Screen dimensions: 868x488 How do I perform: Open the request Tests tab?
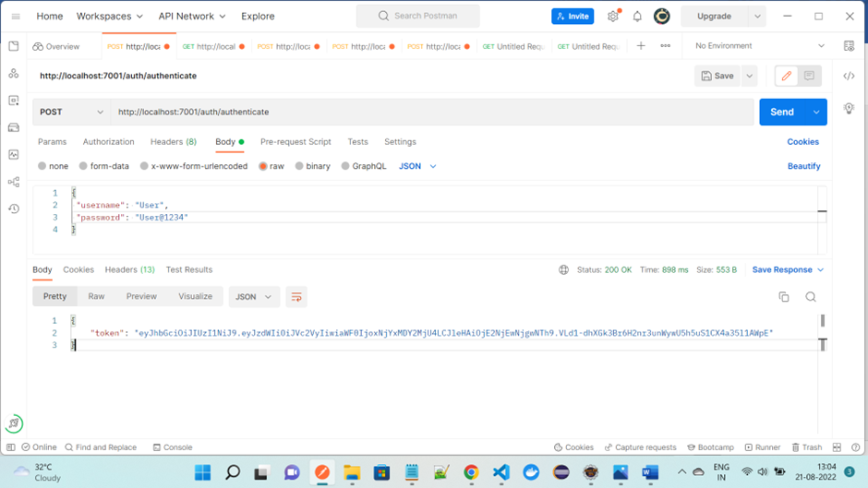pos(357,142)
